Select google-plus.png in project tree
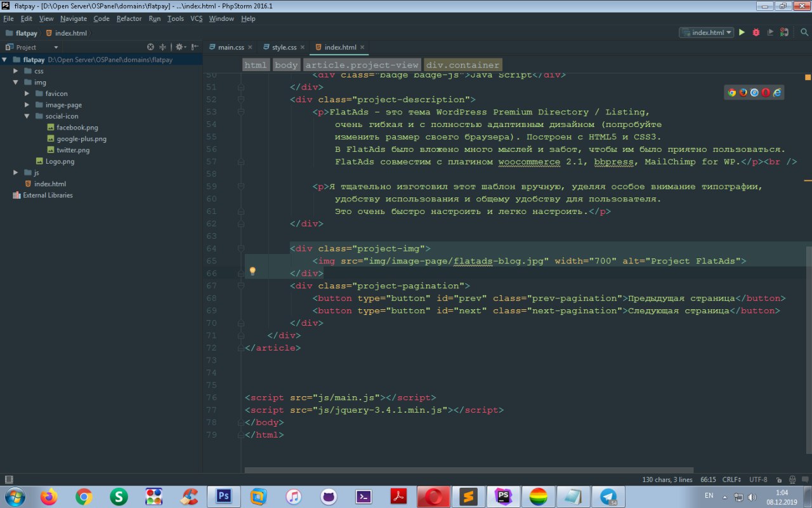 (81, 139)
